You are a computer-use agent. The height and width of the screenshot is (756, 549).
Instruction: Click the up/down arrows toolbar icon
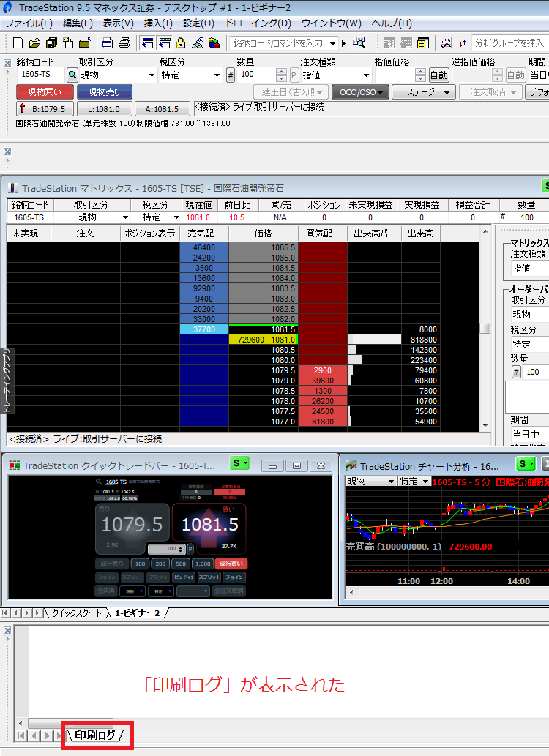coord(462,43)
